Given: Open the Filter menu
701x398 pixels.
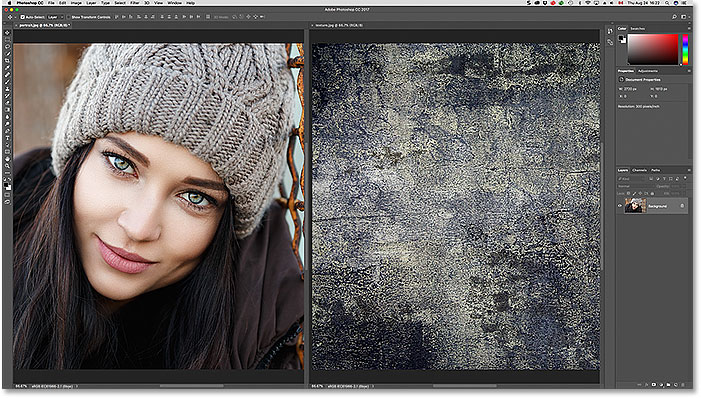Looking at the screenshot, I should pos(135,3).
